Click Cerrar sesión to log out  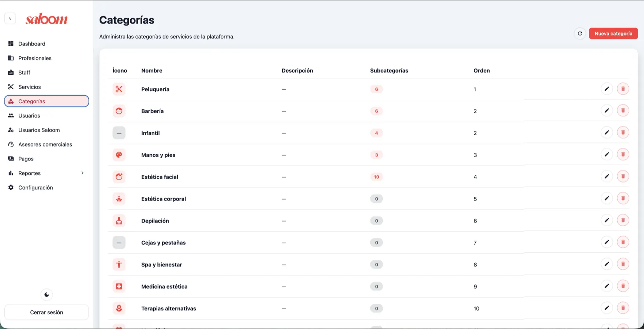pos(46,312)
